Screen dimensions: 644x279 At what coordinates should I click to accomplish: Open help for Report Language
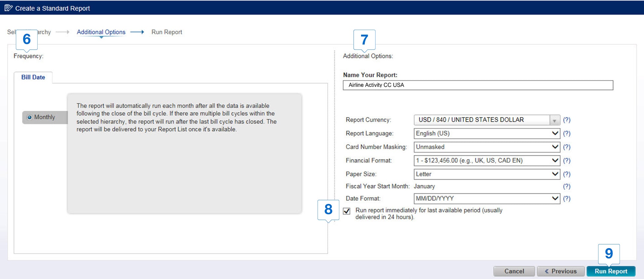click(566, 133)
